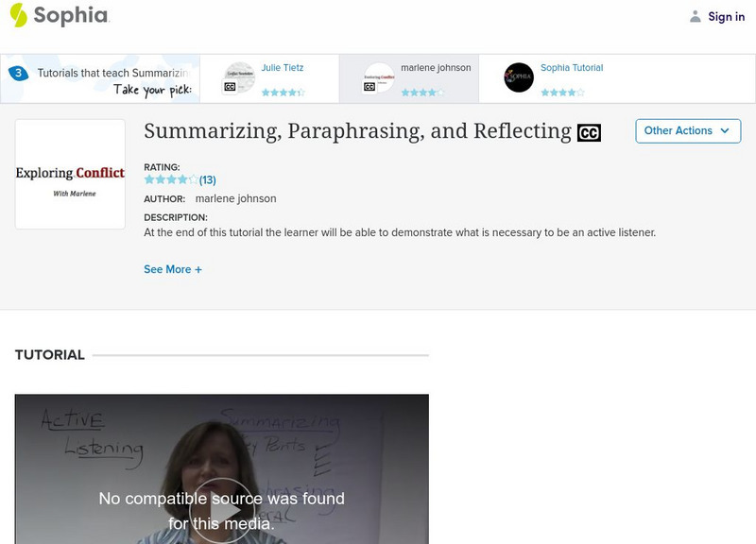756x544 pixels.
Task: Click CC icon on marlene johnson tab
Action: (369, 87)
